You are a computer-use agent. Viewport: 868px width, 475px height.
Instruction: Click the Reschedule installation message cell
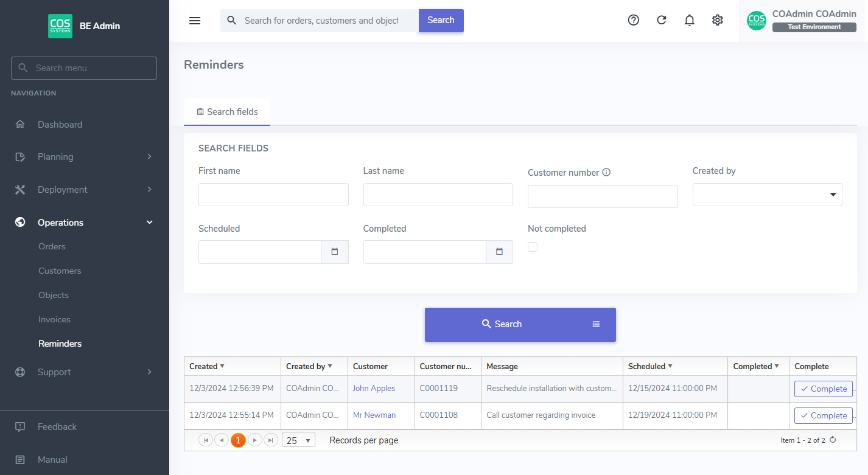(552, 388)
